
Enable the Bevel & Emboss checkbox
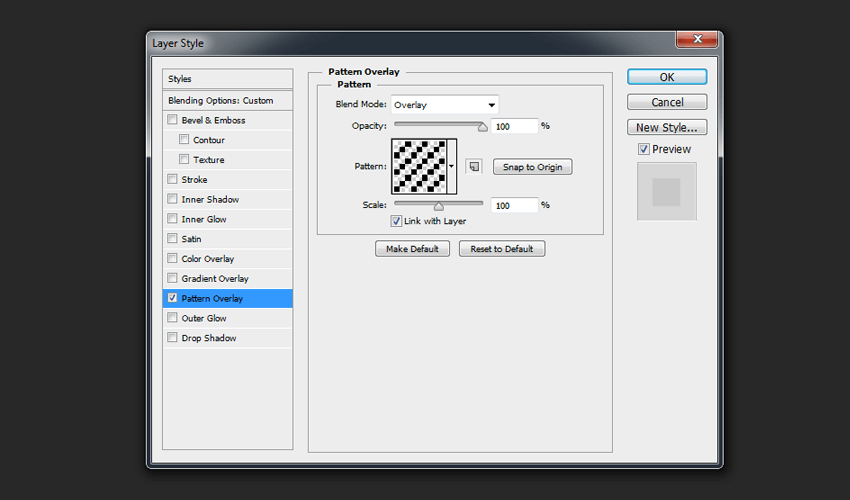click(173, 120)
